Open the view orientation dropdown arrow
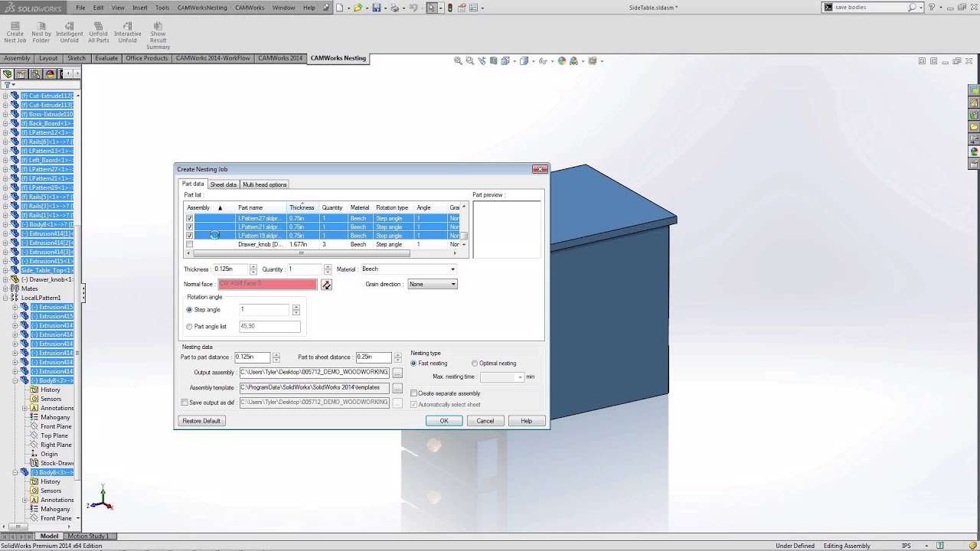Image resolution: width=980 pixels, height=551 pixels. (514, 60)
